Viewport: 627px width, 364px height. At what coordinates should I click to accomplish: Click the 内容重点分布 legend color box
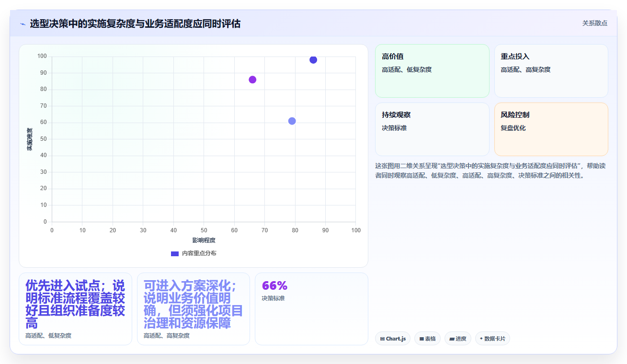tap(175, 253)
